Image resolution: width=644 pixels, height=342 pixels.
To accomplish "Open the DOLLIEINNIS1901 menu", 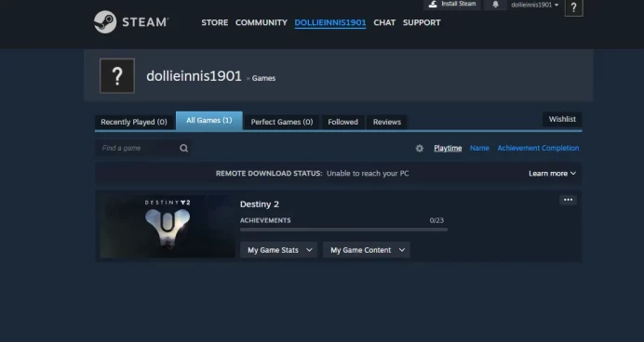I will coord(330,22).
